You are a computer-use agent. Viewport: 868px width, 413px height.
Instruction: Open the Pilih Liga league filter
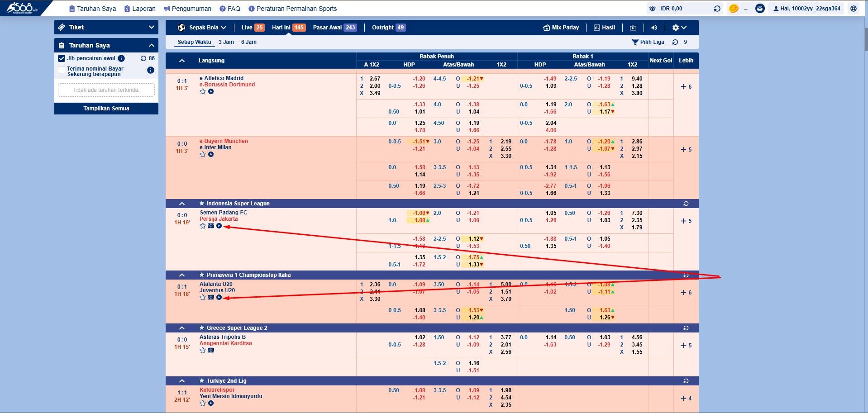[648, 42]
